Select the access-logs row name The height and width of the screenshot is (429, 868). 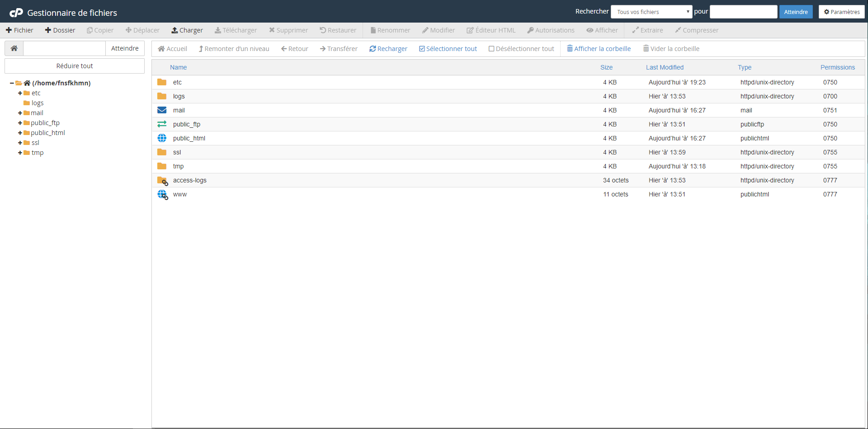190,180
